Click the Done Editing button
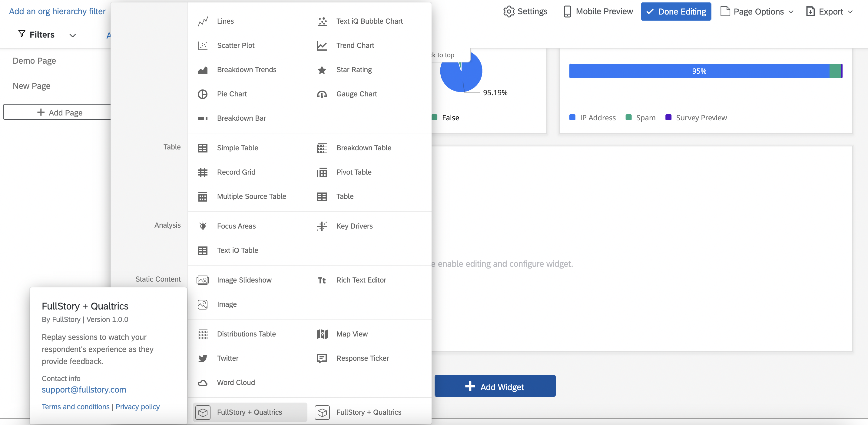Viewport: 868px width, 425px height. 676,11
